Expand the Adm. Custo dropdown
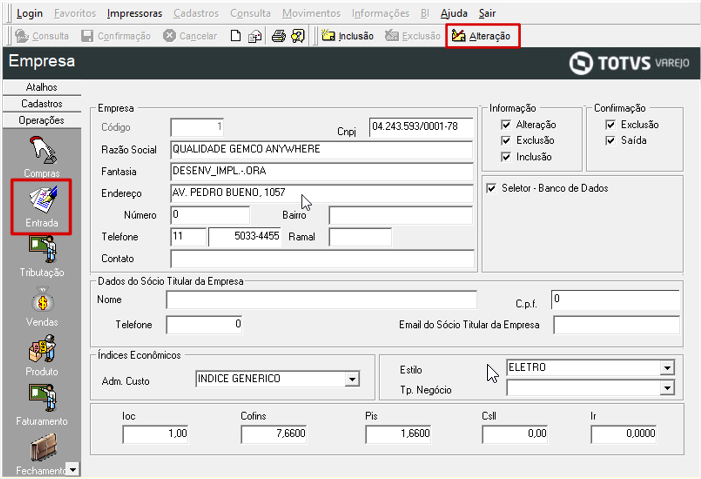The width and height of the screenshot is (701, 479). click(x=352, y=379)
